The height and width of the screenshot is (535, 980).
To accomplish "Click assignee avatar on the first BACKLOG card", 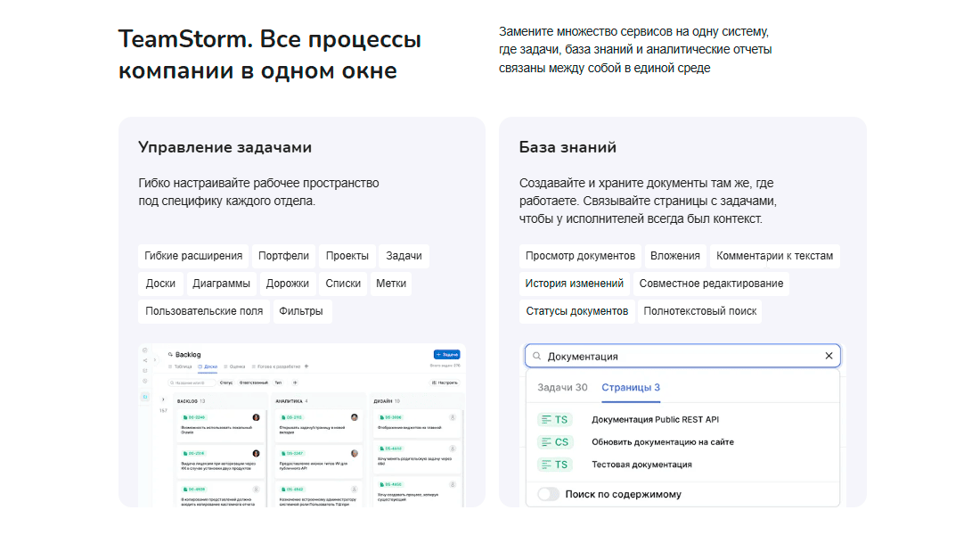I will [x=257, y=417].
